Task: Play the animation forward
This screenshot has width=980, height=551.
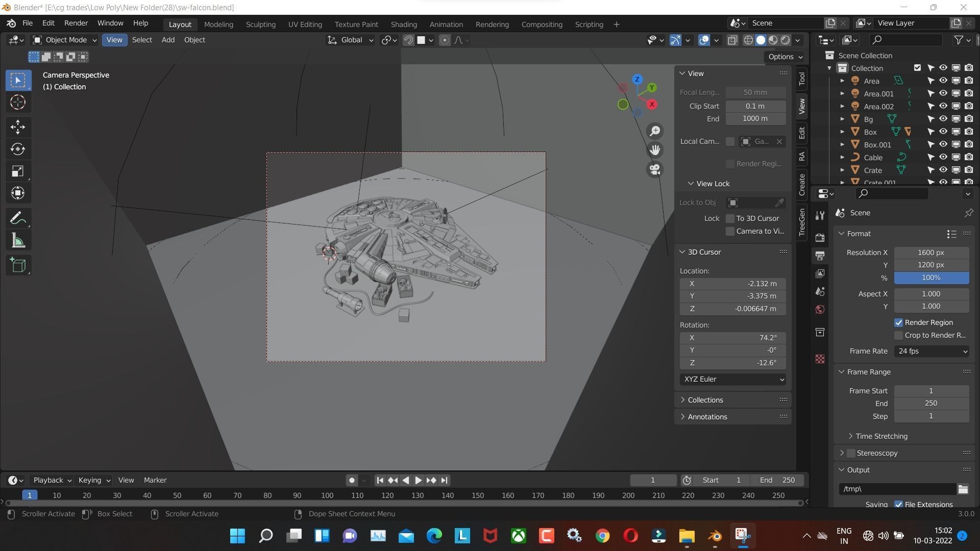Action: click(x=418, y=480)
